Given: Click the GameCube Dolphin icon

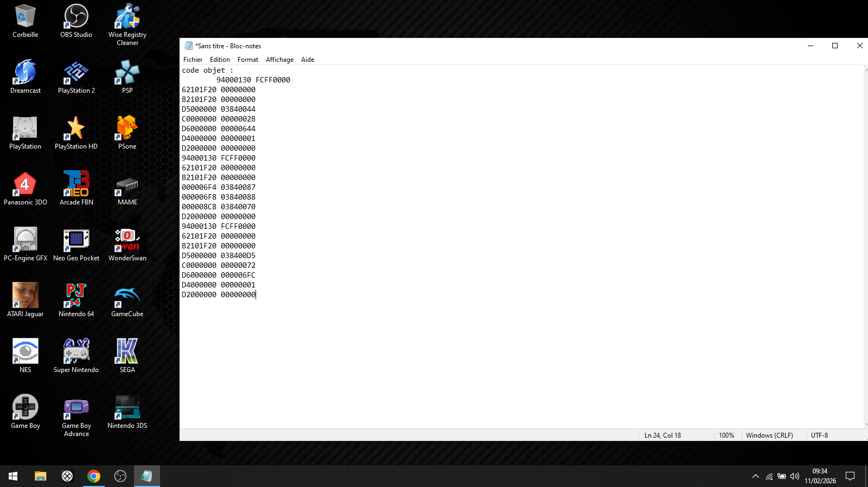Looking at the screenshot, I should coord(127,296).
